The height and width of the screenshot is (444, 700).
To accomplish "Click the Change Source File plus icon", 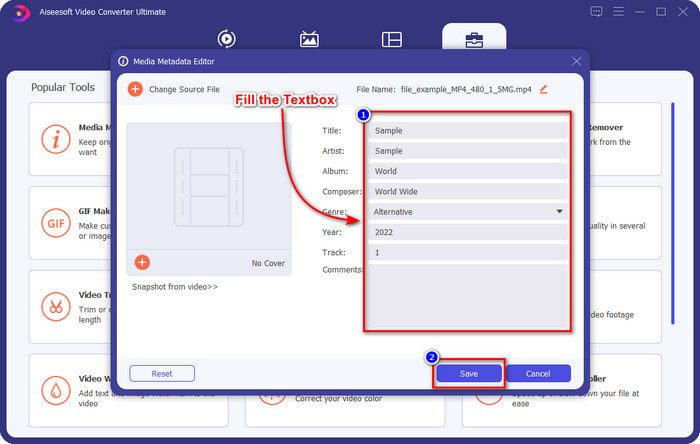I will [135, 89].
